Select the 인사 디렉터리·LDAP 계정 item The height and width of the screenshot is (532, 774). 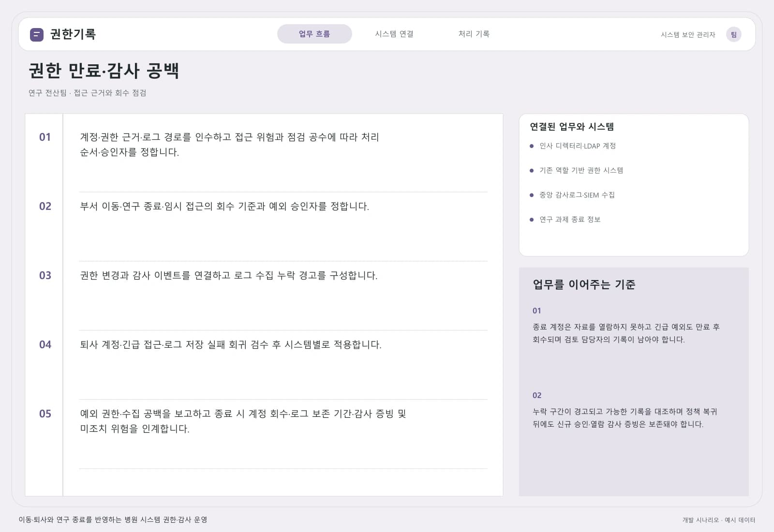578,146
